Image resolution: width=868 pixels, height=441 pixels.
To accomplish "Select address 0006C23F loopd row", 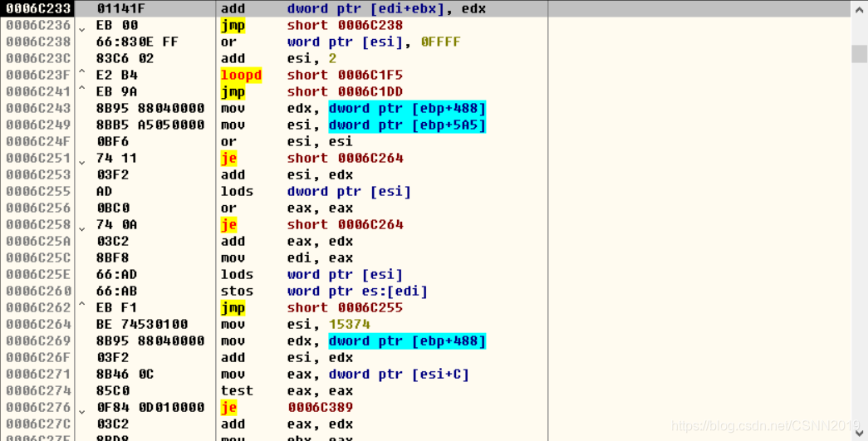I will click(x=37, y=76).
